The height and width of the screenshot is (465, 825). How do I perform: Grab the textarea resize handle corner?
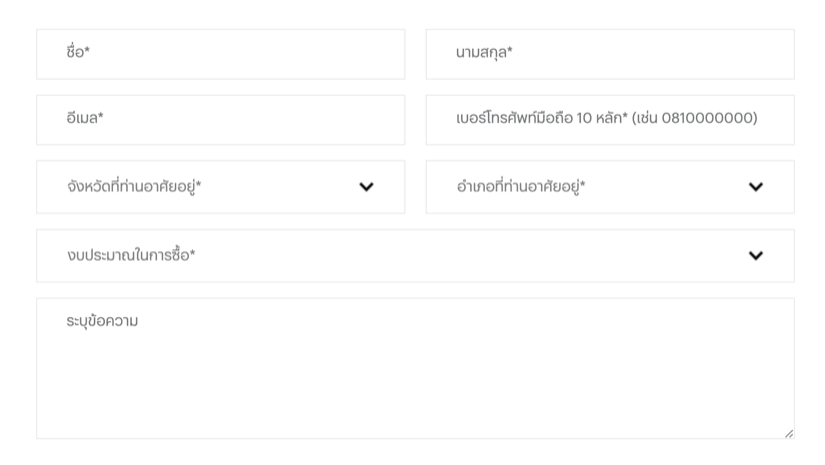click(x=789, y=433)
